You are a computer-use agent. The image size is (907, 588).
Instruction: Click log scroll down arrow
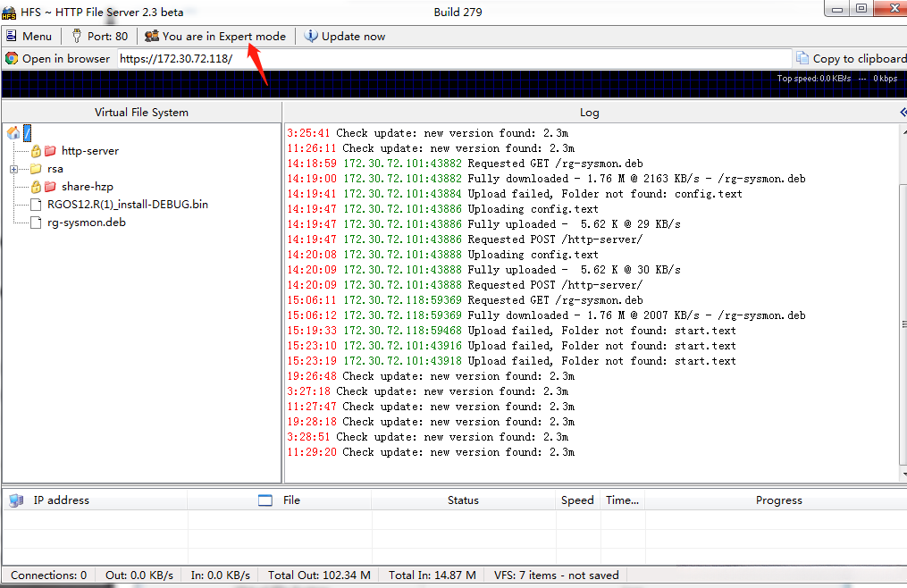coord(903,475)
